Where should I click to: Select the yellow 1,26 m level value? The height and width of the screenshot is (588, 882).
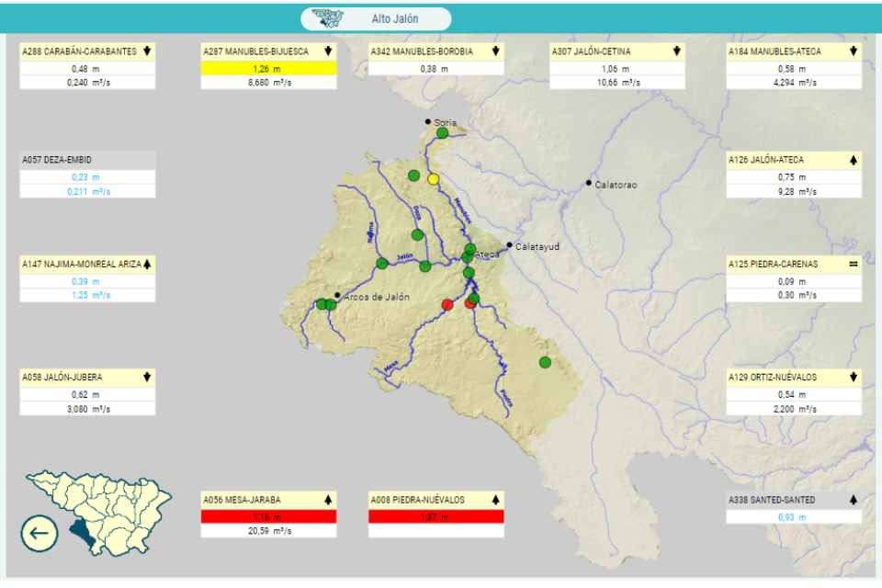(268, 69)
